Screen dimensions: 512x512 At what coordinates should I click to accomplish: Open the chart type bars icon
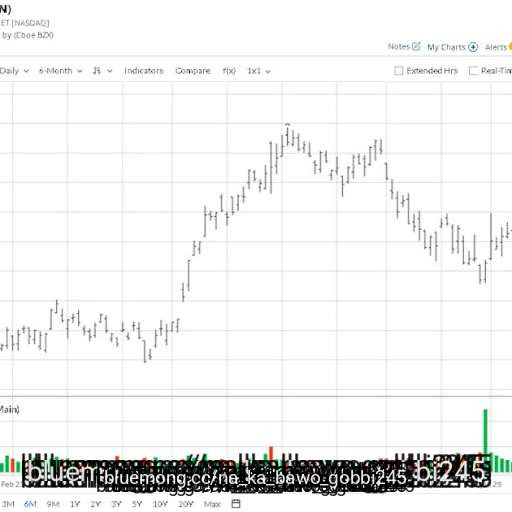(97, 71)
